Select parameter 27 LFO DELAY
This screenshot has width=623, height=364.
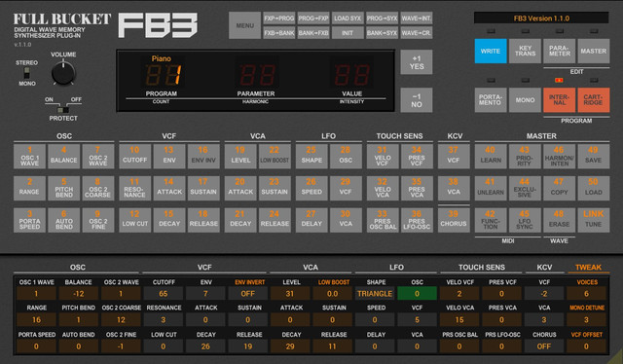(x=311, y=220)
